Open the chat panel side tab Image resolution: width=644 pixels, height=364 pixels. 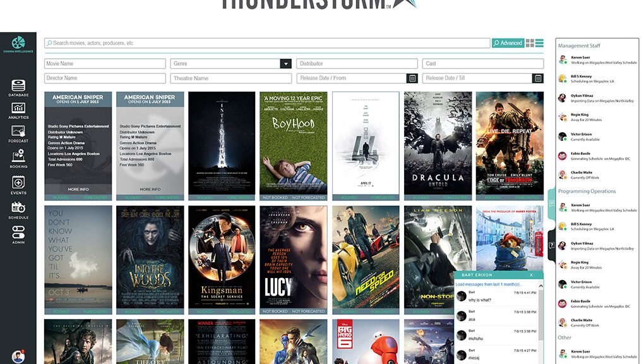551,203
